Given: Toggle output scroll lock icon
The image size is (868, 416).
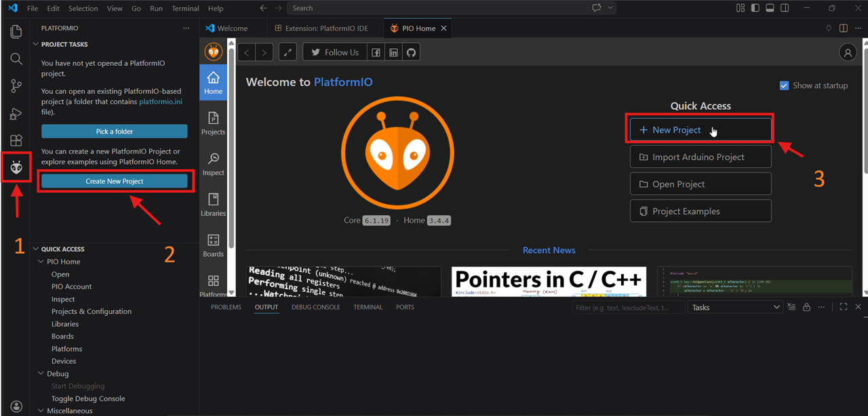Looking at the screenshot, I should [806, 307].
